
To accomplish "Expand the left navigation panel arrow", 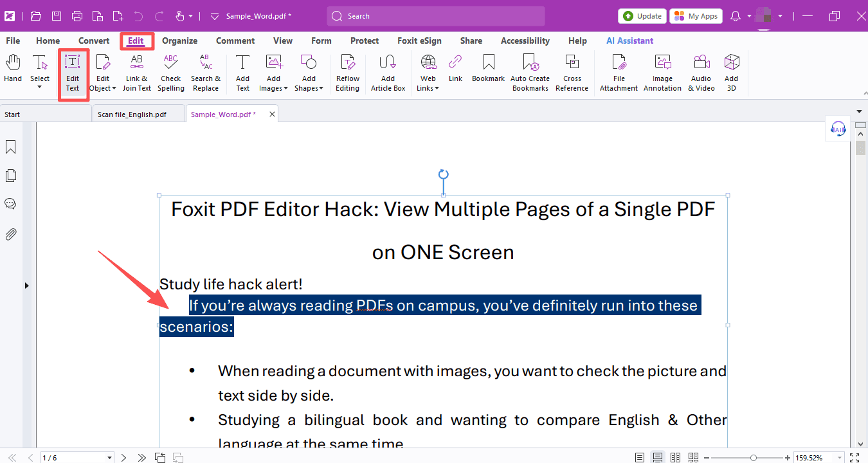I will pyautogui.click(x=26, y=285).
